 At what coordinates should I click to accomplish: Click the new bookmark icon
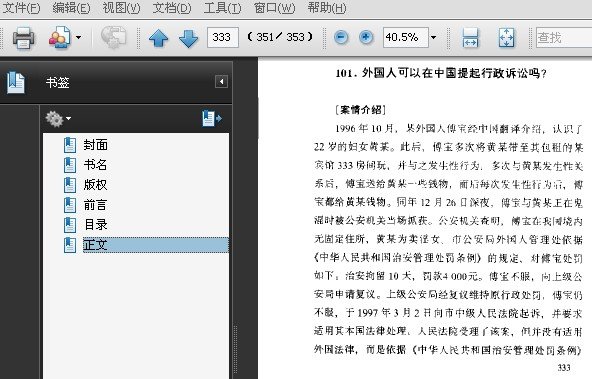211,119
